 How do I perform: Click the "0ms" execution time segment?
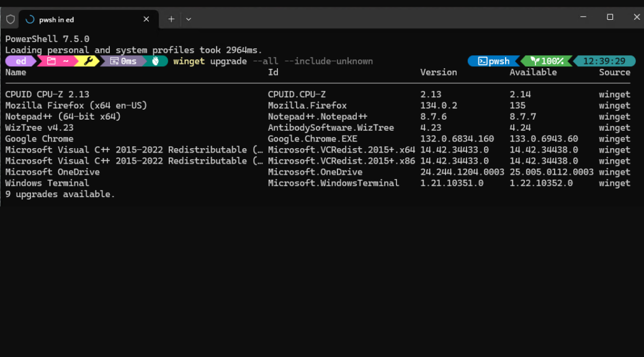tap(123, 61)
